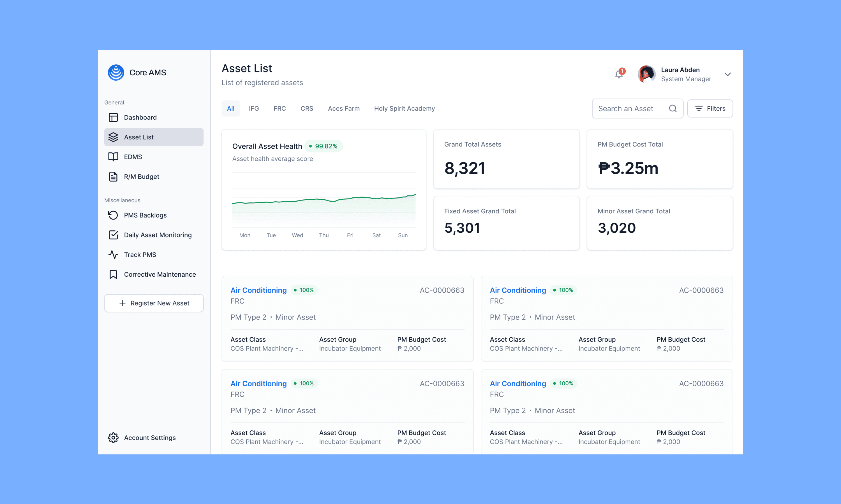
Task: Click Corrective Maintenance bookmark icon
Action: 113,274
